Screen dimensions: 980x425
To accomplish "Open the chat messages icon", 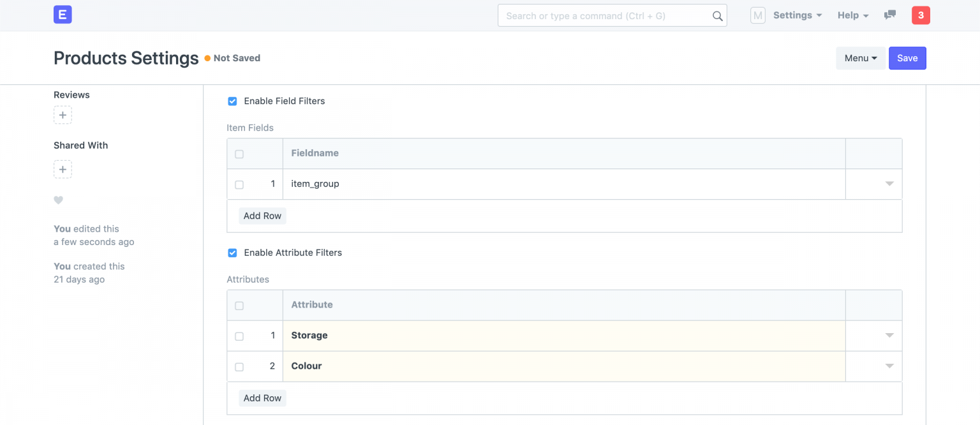I will tap(890, 14).
